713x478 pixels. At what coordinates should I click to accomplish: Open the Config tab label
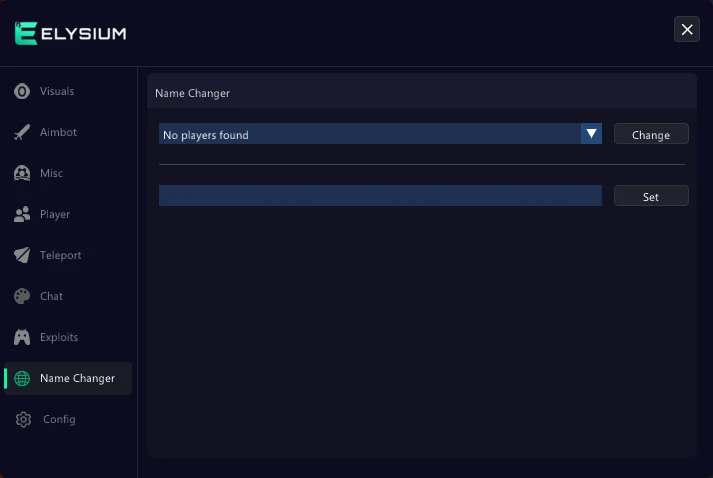coord(59,419)
